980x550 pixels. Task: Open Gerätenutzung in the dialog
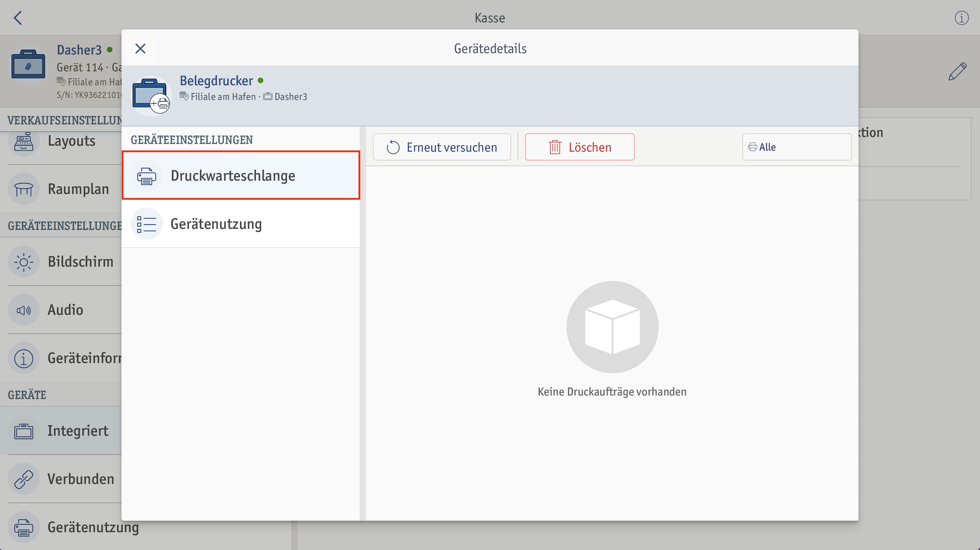point(241,224)
